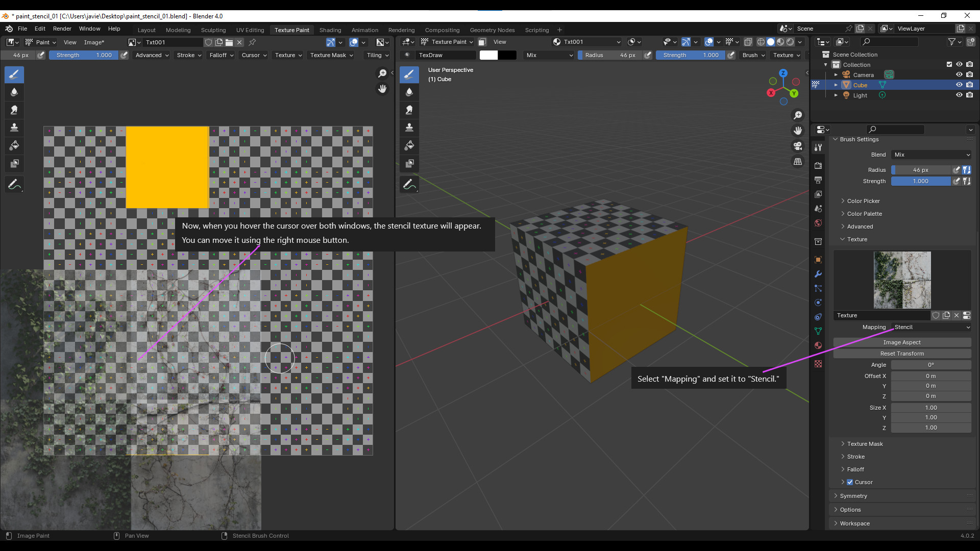The width and height of the screenshot is (980, 551).
Task: Select the Draw brush tool in image editor
Action: 14,74
